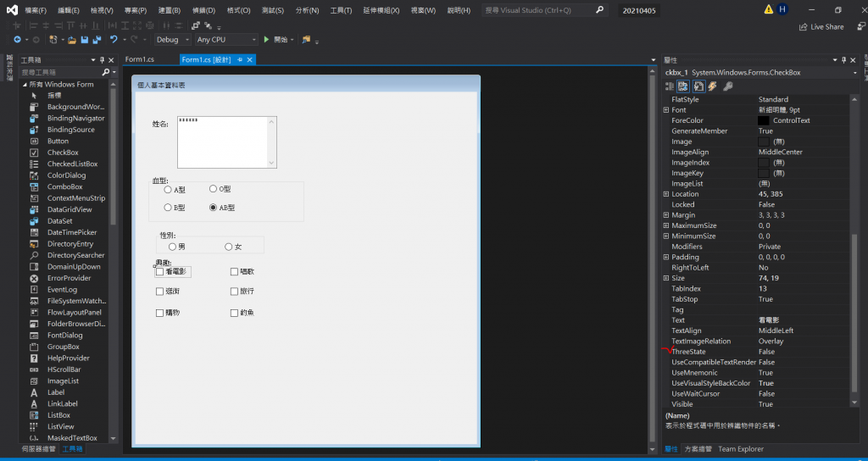Click the Bring to Front layout icon
This screenshot has width=868, height=461.
tap(195, 25)
